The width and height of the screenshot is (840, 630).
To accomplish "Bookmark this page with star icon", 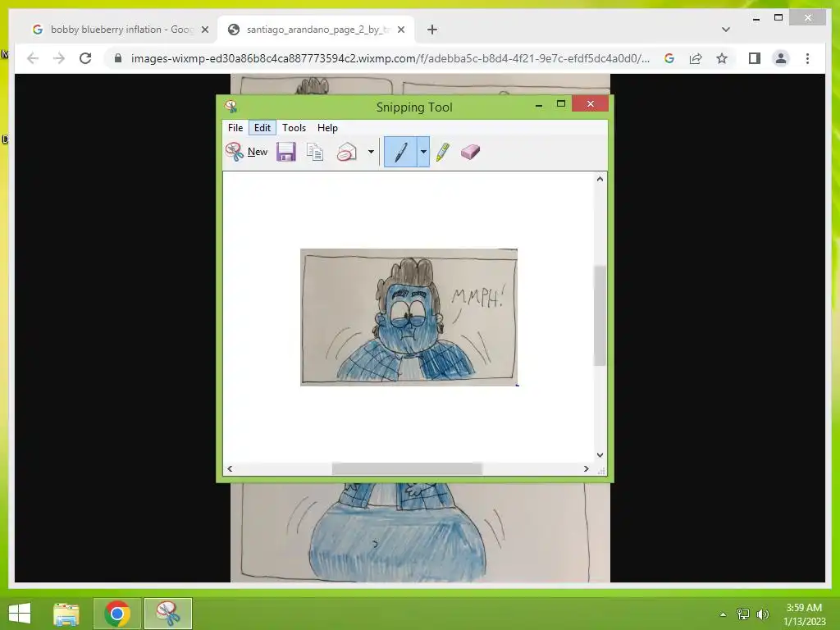I will (x=722, y=58).
